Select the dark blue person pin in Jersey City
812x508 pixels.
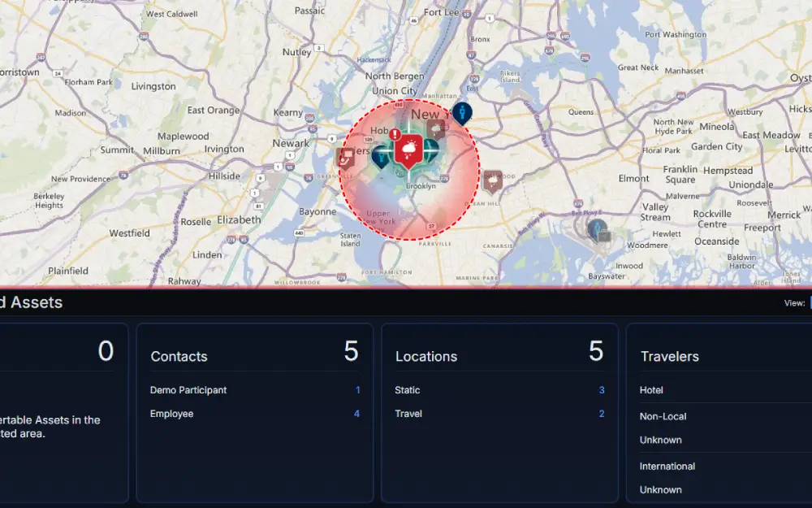tap(381, 156)
